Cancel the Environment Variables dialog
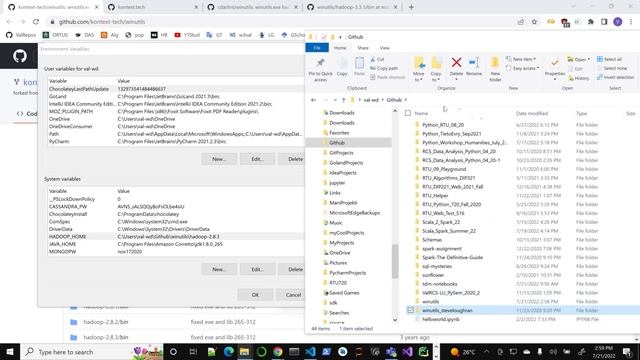This screenshot has width=640, height=360. click(292, 294)
